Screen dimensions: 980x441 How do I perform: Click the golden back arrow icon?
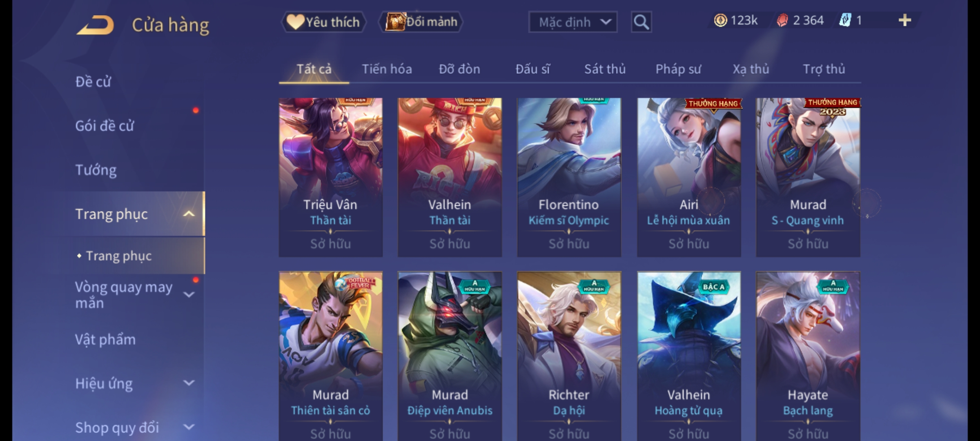(x=95, y=25)
